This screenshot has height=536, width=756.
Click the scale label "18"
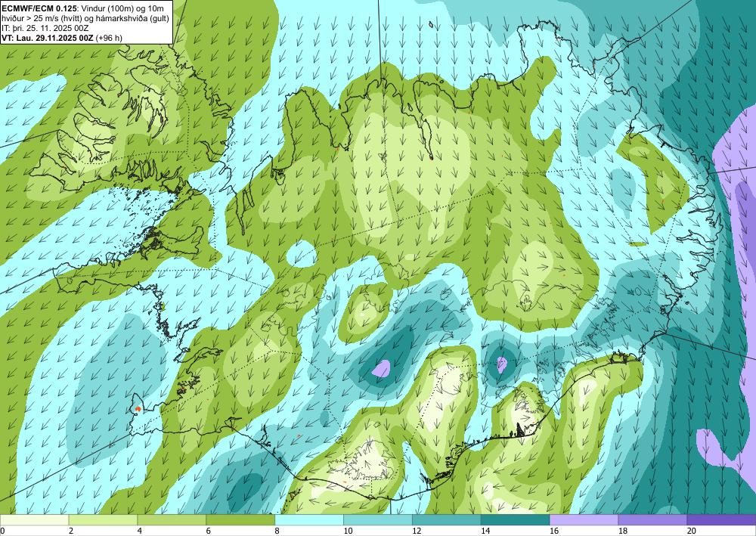tap(622, 531)
